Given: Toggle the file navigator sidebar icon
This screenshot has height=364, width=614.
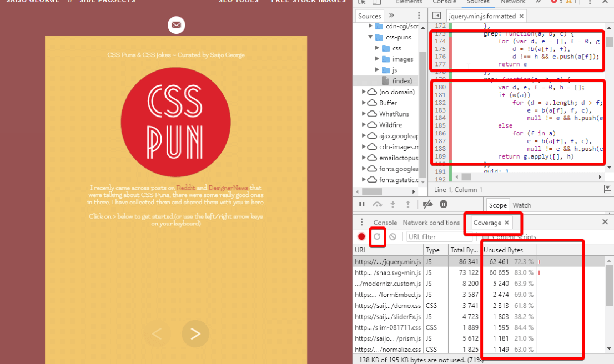Looking at the screenshot, I should [x=436, y=16].
